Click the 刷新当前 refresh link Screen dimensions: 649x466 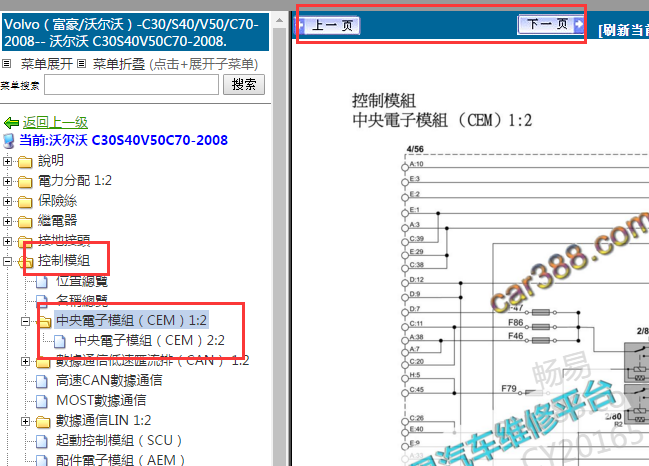623,30
